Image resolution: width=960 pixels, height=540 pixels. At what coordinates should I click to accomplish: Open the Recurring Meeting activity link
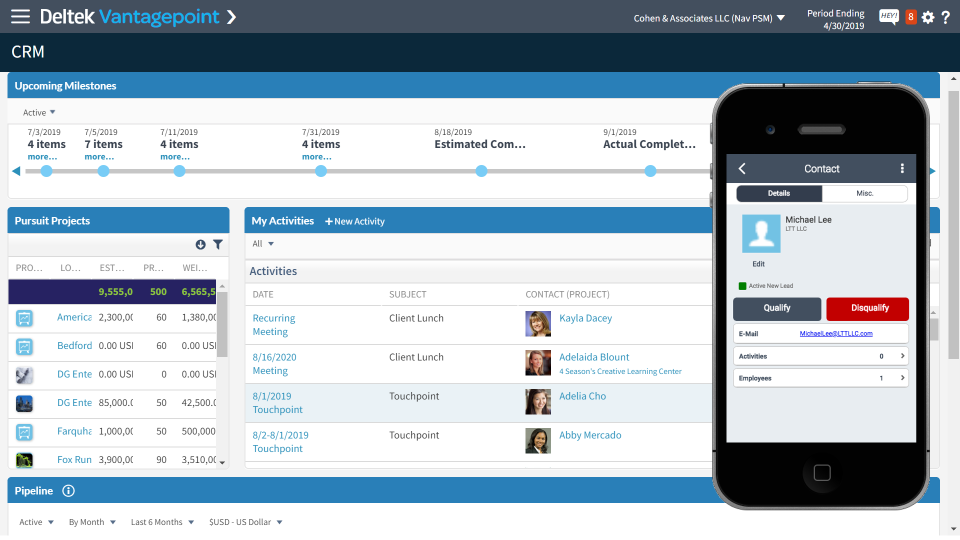[x=274, y=325]
